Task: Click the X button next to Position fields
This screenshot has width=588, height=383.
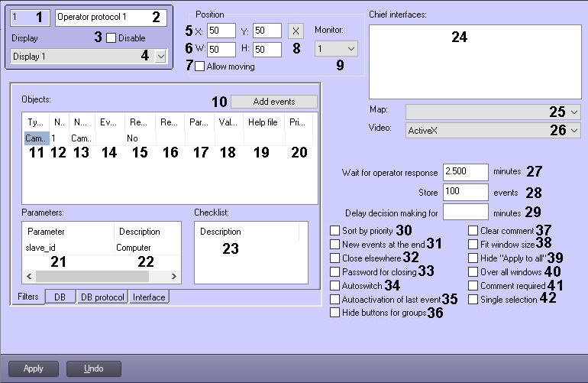Action: (x=296, y=31)
